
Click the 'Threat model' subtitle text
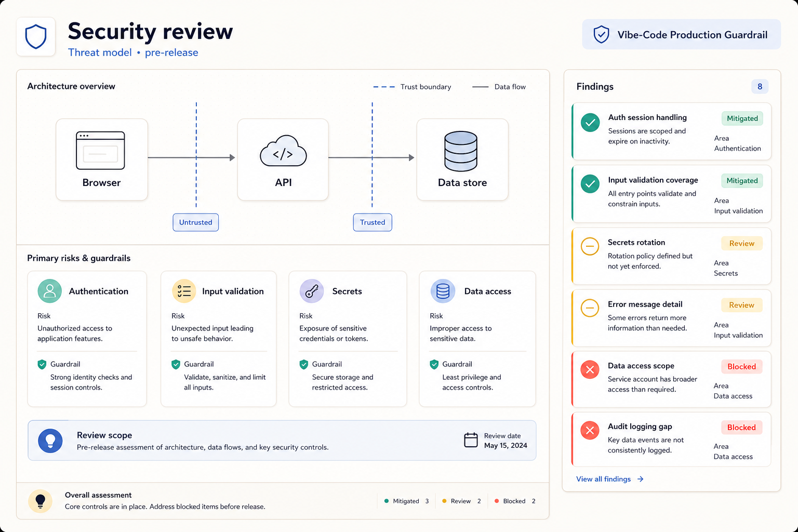click(x=100, y=52)
